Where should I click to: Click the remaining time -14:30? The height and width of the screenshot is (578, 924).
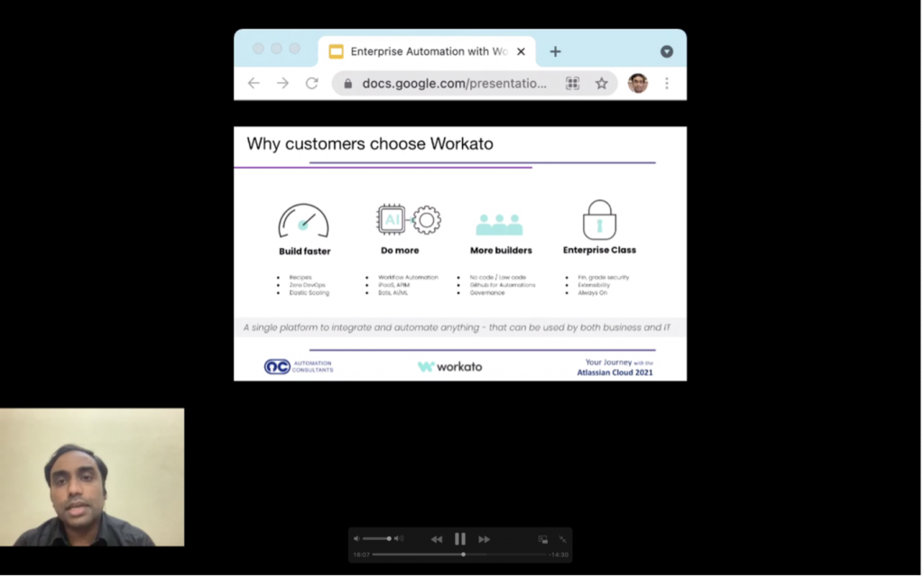[558, 555]
